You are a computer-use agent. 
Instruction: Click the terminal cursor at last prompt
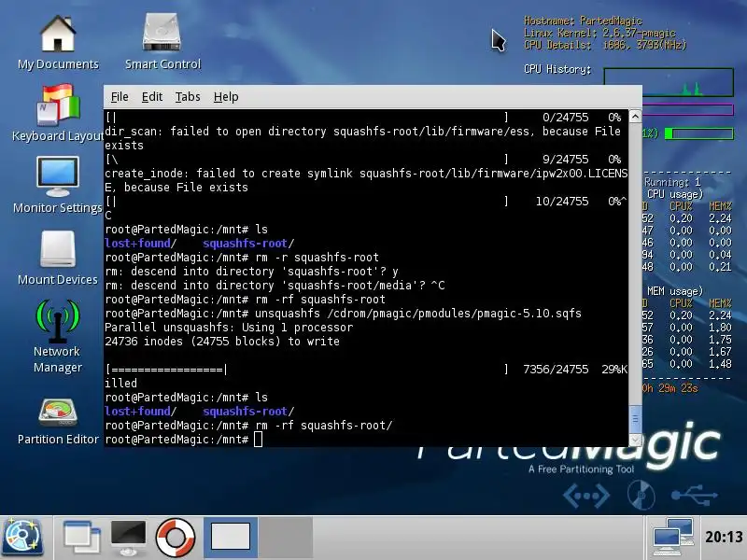pos(259,439)
